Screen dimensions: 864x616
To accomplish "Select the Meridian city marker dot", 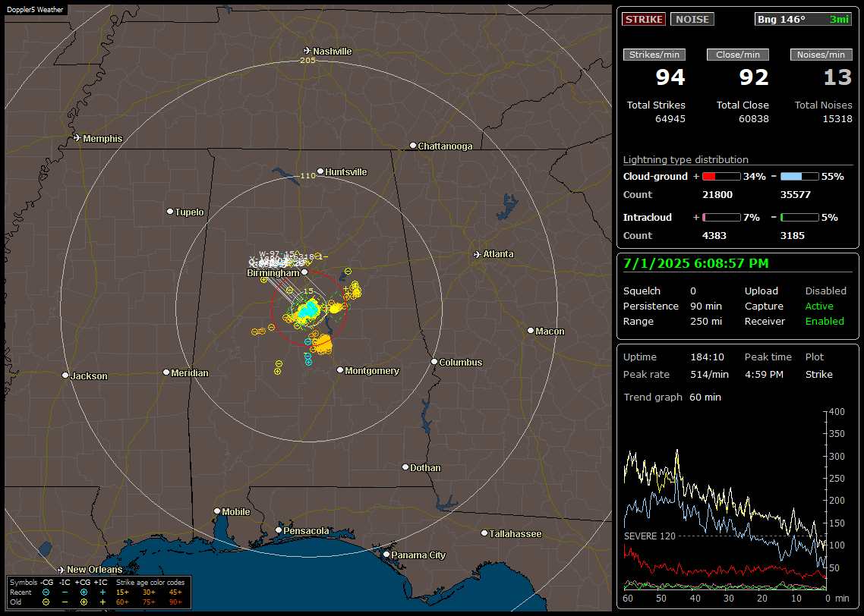I will coord(166,372).
